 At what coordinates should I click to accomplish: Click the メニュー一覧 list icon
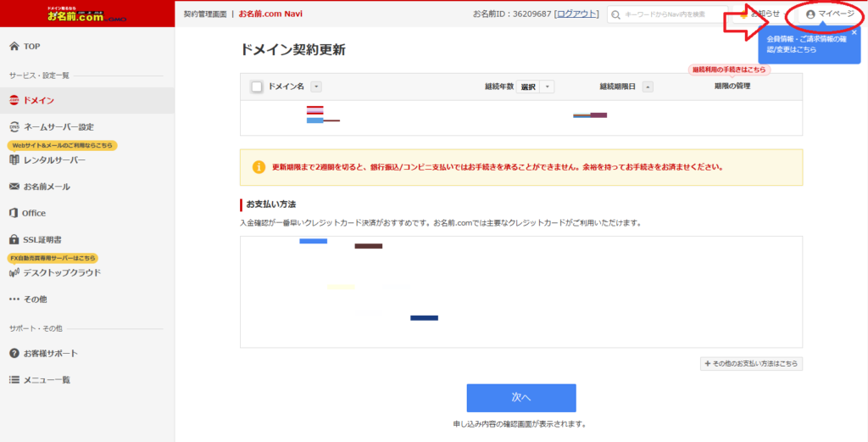[14, 380]
